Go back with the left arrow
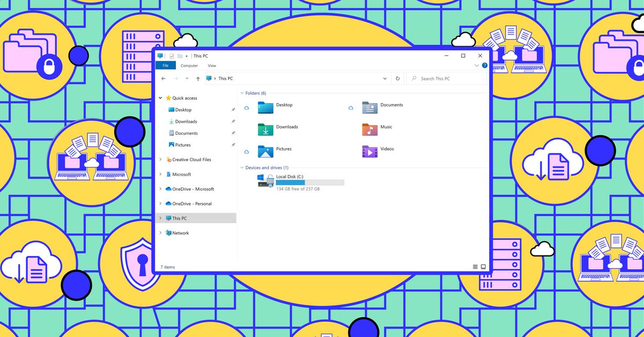Viewport: 644px width, 337px height. click(x=164, y=78)
